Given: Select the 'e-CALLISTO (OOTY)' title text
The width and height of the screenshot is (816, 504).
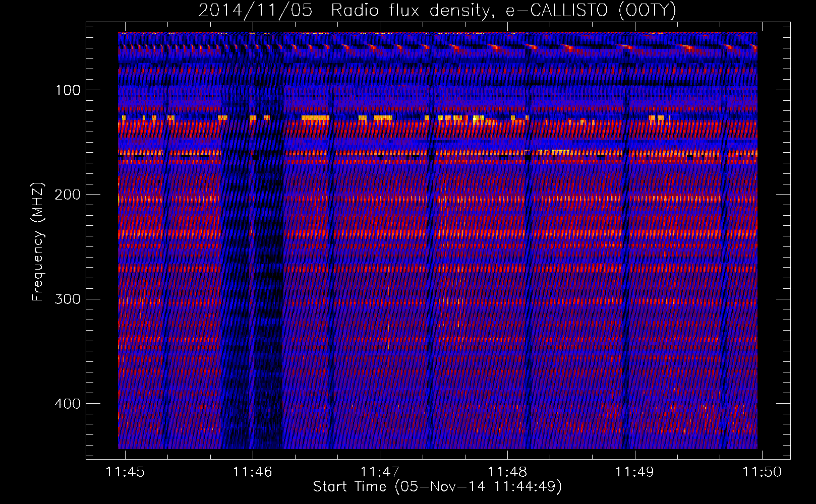Looking at the screenshot, I should [x=591, y=11].
